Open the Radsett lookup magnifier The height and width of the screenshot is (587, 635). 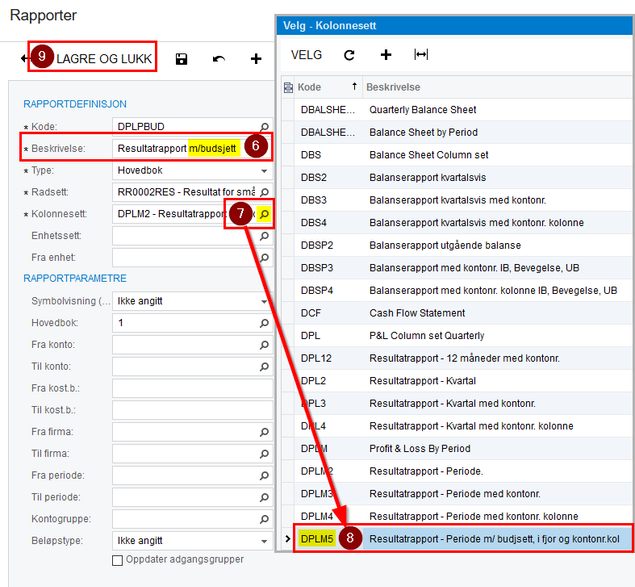(x=264, y=192)
